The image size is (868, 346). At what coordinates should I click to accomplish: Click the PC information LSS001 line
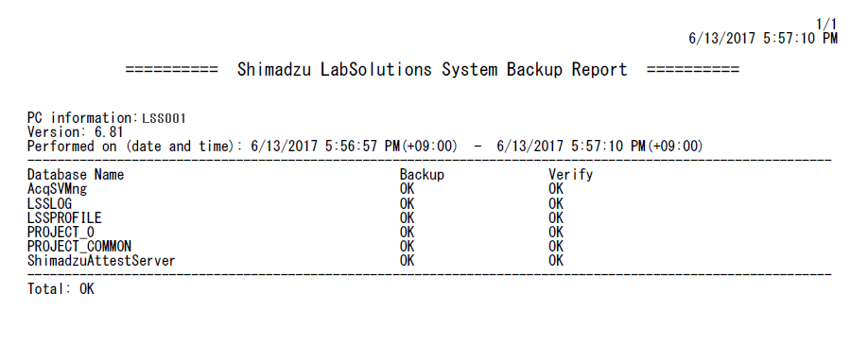(x=106, y=118)
